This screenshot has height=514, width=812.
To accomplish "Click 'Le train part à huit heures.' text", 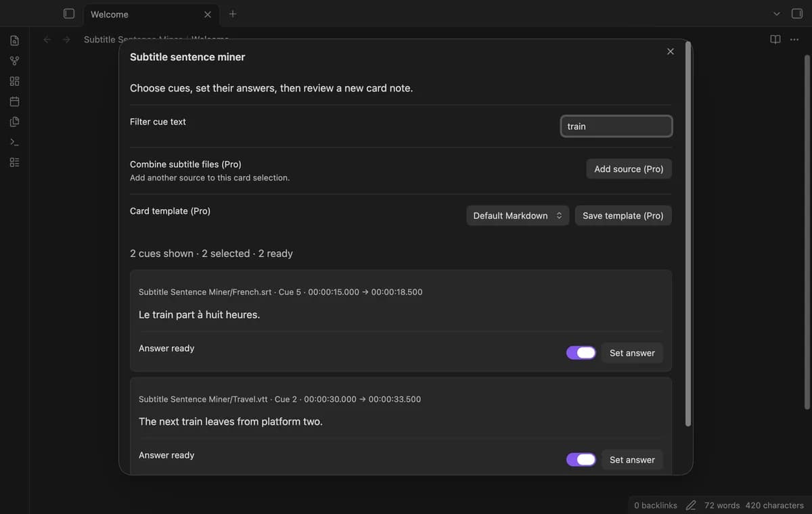I will tap(199, 314).
